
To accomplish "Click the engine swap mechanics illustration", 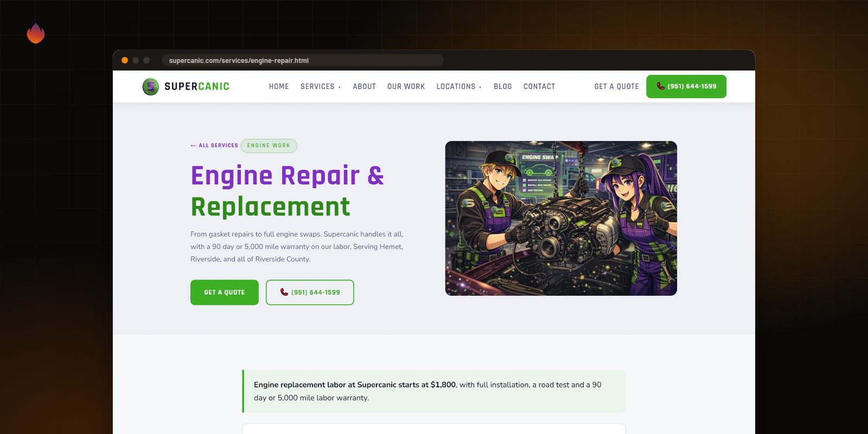I will pos(561,218).
